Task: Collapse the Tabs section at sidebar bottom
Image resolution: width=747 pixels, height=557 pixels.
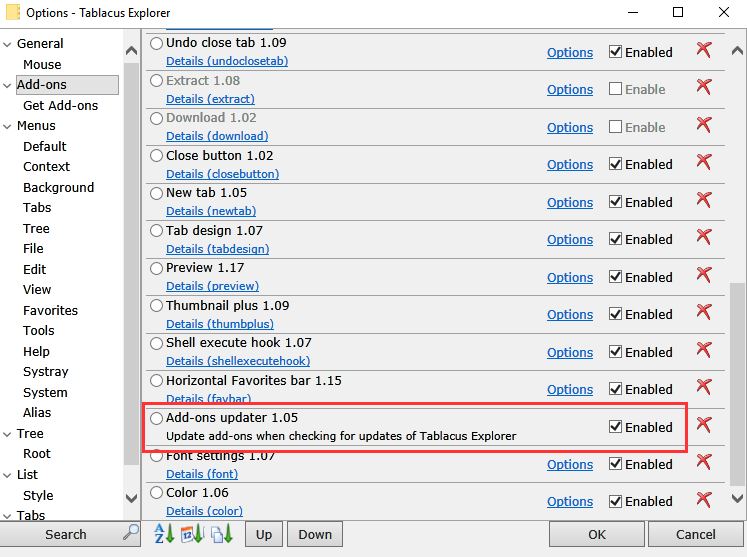Action: point(7,516)
